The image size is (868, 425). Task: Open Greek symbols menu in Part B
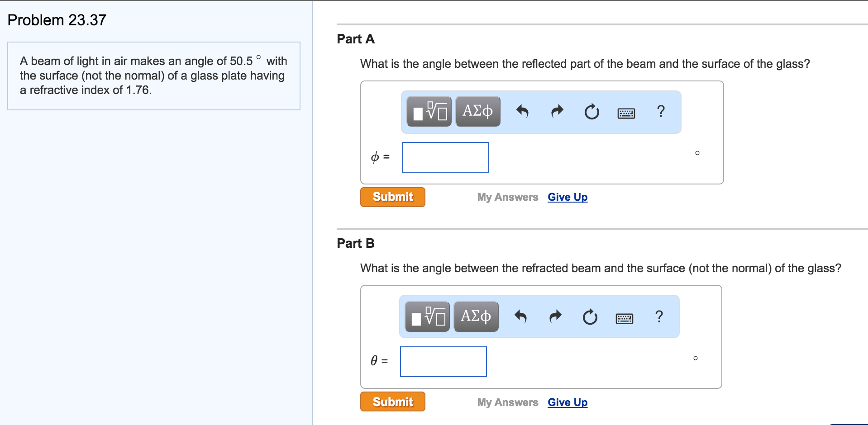[476, 316]
